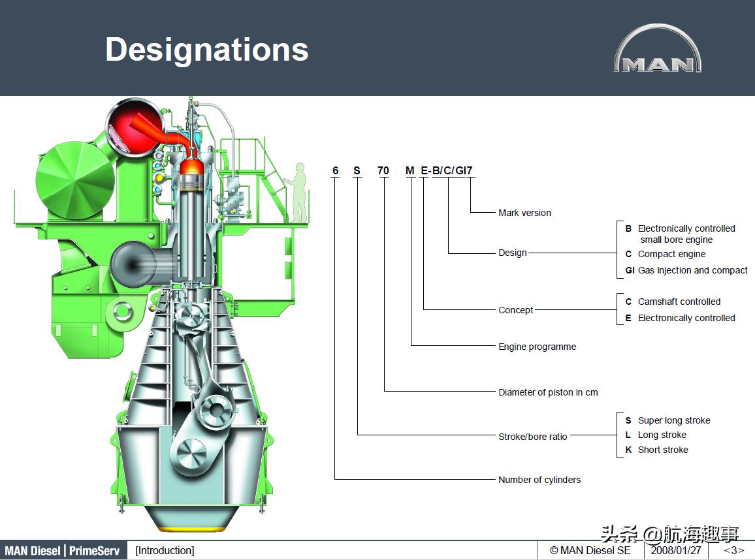Click 'MAN Diesel | PrimeServ' footer badge
755x560 pixels.
click(x=63, y=550)
